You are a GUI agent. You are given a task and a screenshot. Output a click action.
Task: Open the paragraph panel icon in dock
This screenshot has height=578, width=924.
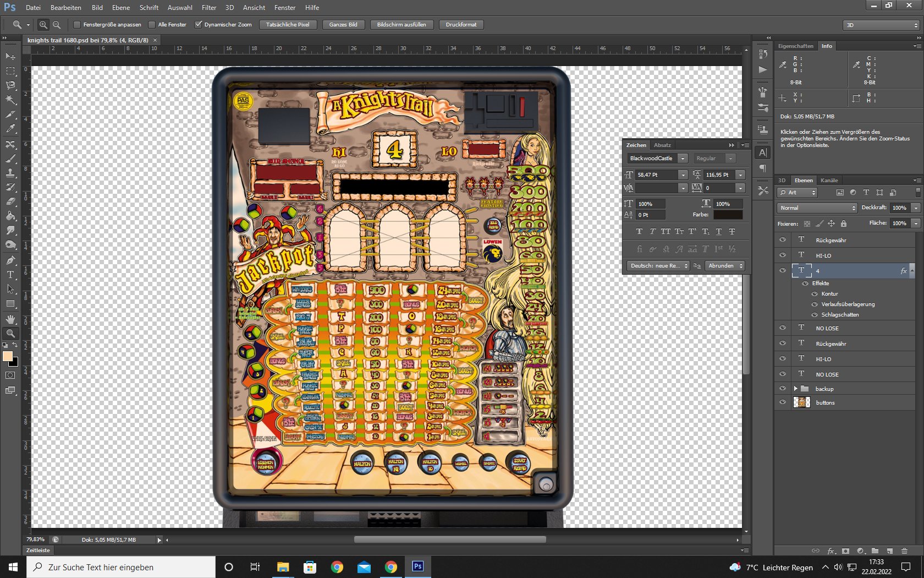point(763,168)
